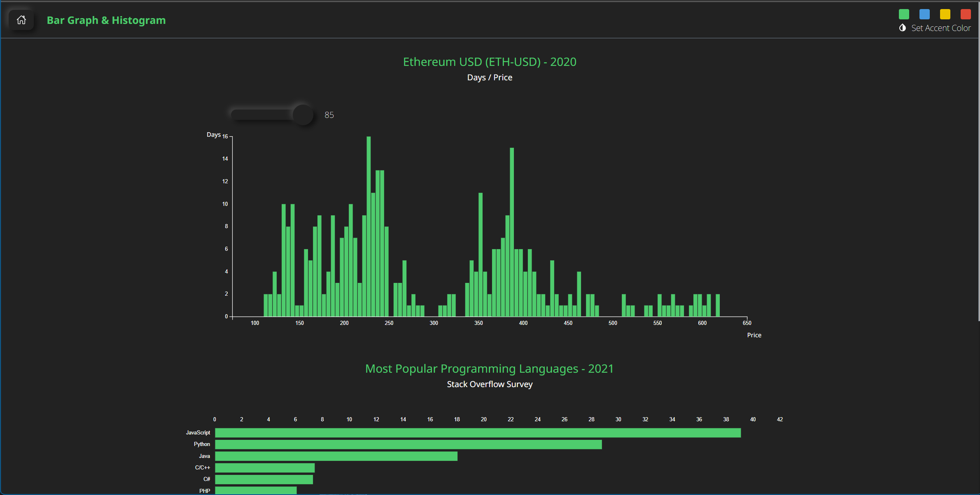Click the 42 tick on languages axis

pyautogui.click(x=779, y=419)
